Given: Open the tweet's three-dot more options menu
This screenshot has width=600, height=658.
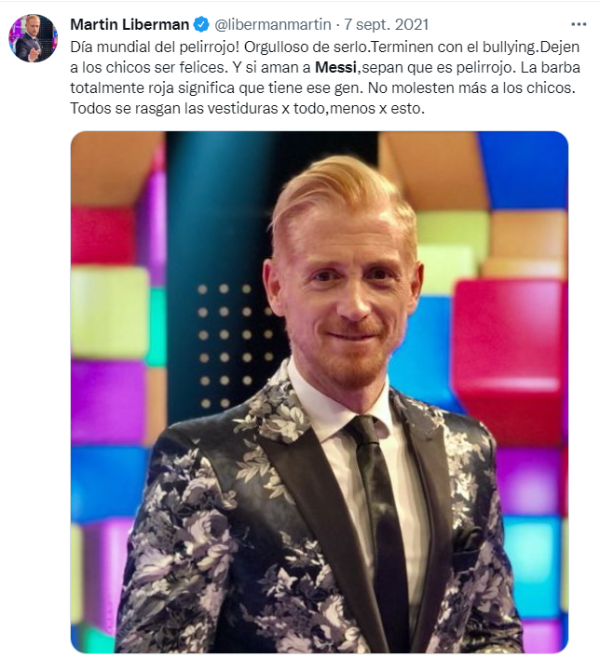Looking at the screenshot, I should (x=579, y=24).
